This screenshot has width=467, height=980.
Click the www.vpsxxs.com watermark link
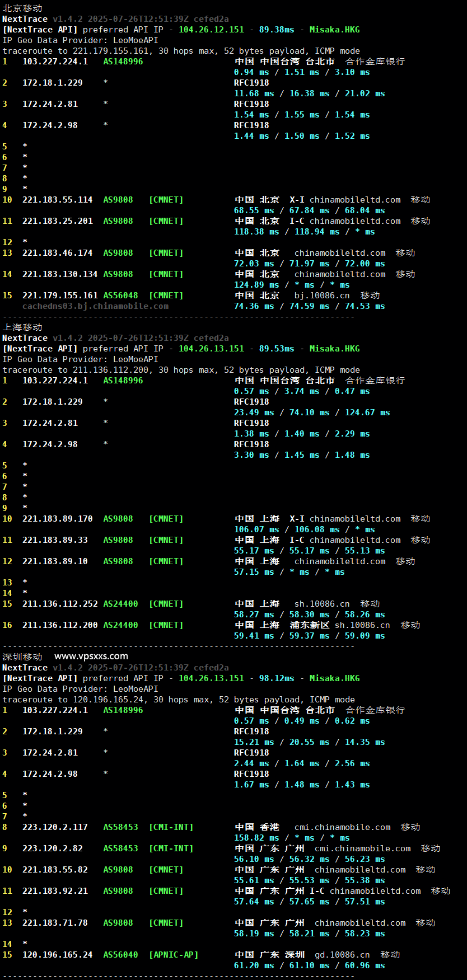coord(91,657)
